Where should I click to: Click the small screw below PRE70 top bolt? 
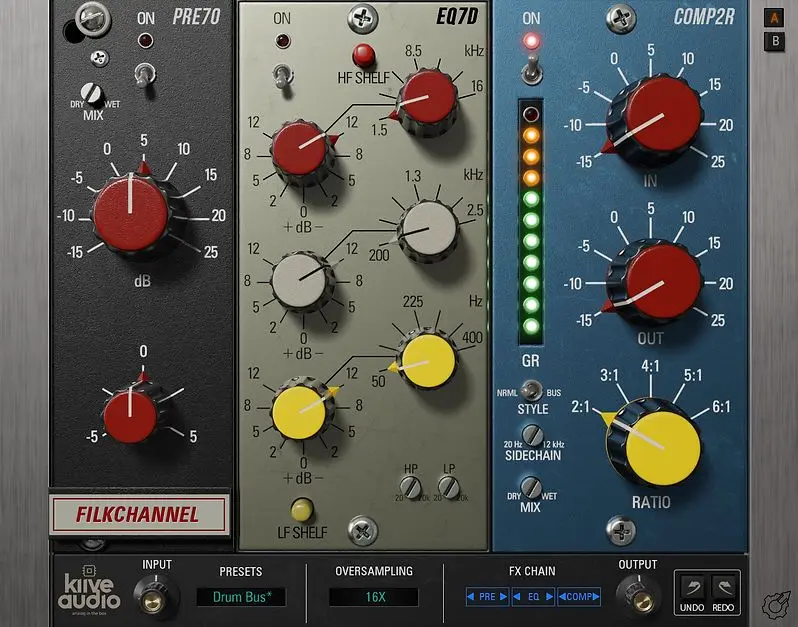click(x=100, y=59)
